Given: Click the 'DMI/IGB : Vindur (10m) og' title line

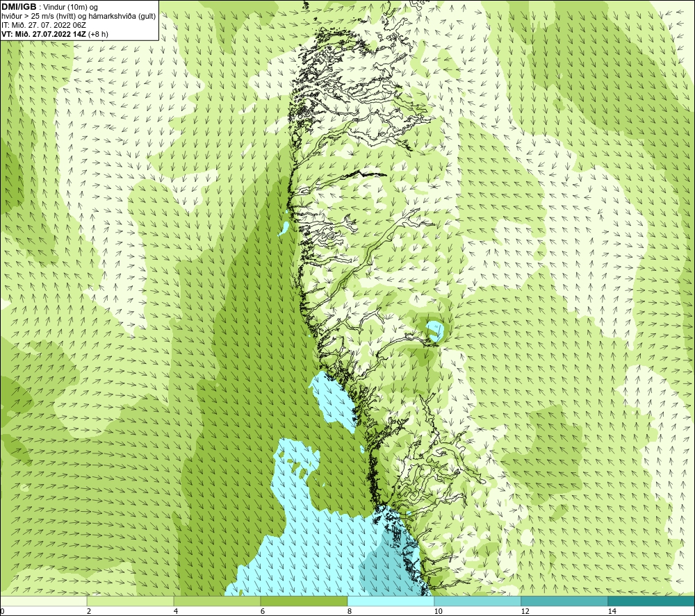Looking at the screenshot, I should 50,7.
